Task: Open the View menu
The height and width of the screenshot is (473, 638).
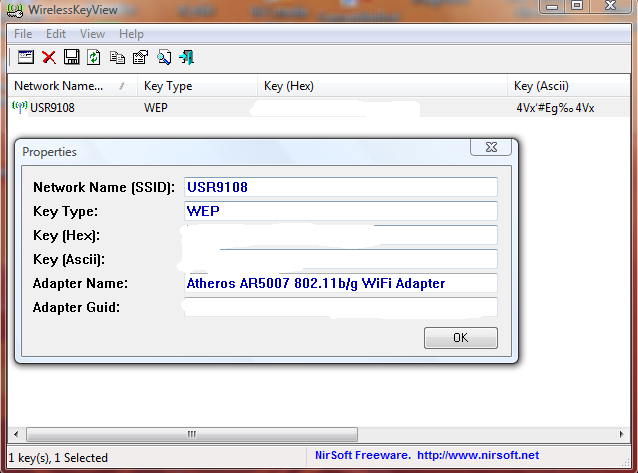Action: (92, 34)
